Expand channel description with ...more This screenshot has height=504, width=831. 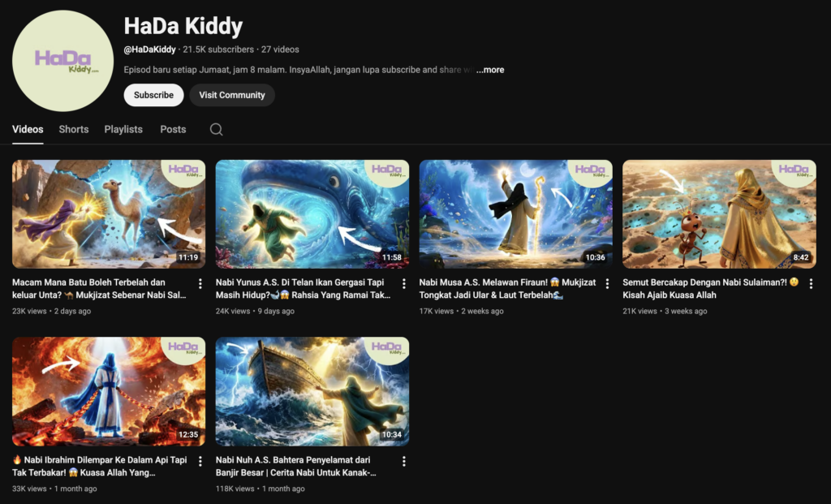click(x=490, y=70)
